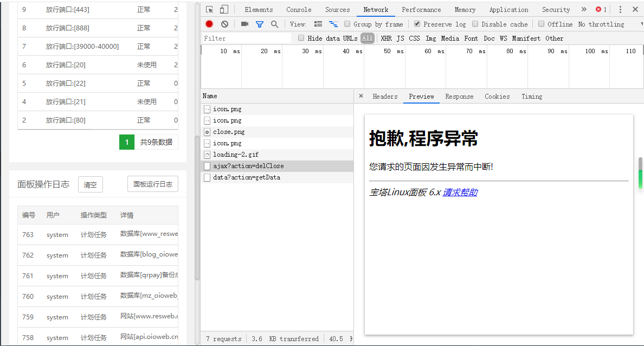Image resolution: width=644 pixels, height=346 pixels.
Task: Open the Security tab
Action: coord(556,9)
